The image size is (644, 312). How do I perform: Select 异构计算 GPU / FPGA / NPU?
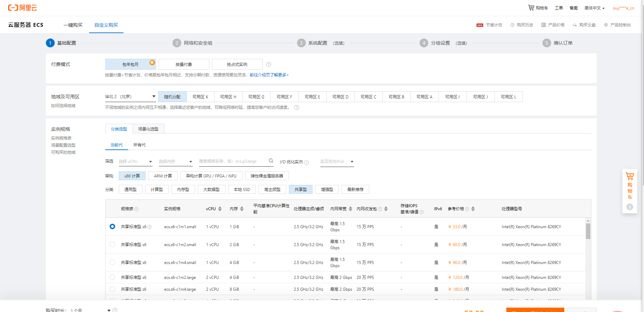click(211, 176)
